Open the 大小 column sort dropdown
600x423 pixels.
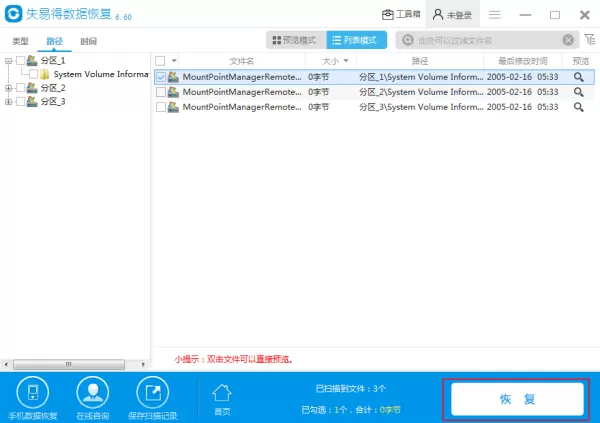point(346,60)
